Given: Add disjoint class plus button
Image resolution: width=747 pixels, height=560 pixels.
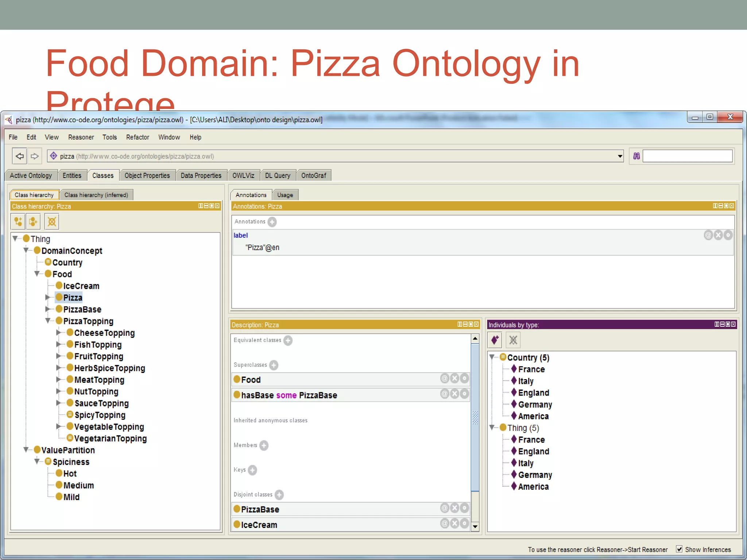Looking at the screenshot, I should pos(279,495).
